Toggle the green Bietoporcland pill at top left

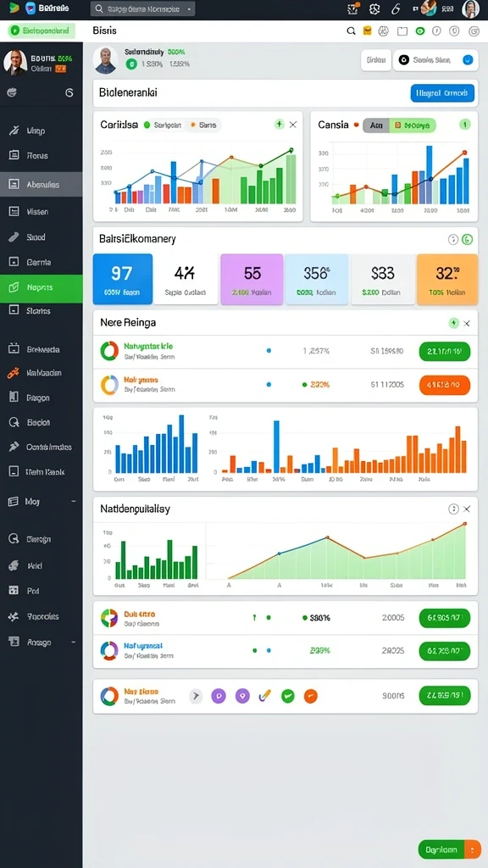(x=42, y=31)
